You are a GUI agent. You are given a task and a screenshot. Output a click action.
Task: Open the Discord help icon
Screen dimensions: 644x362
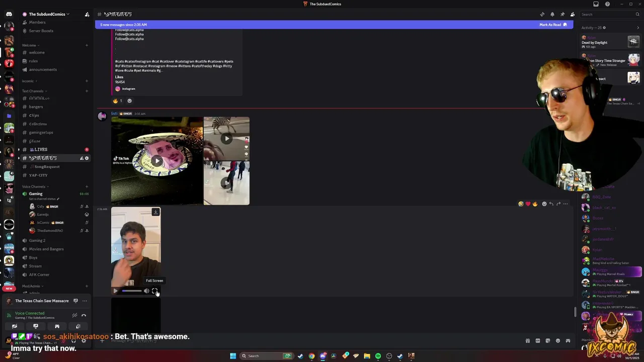pyautogui.click(x=607, y=4)
